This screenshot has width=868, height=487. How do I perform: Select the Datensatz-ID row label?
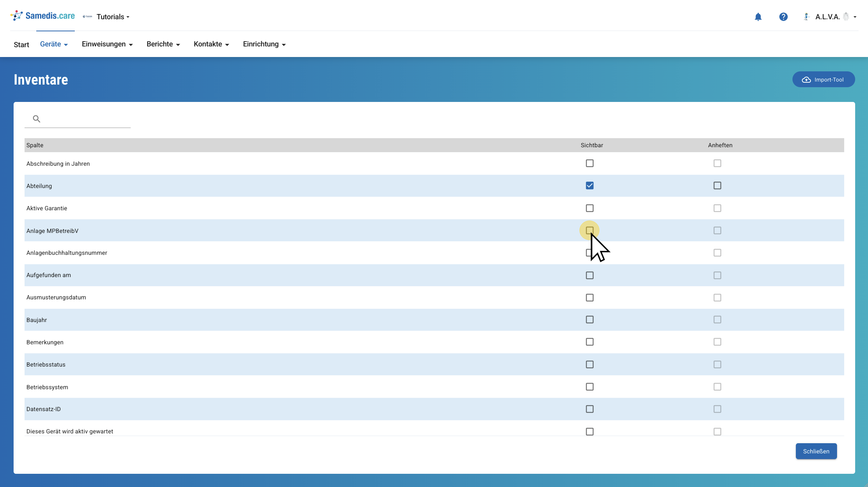pos(43,409)
